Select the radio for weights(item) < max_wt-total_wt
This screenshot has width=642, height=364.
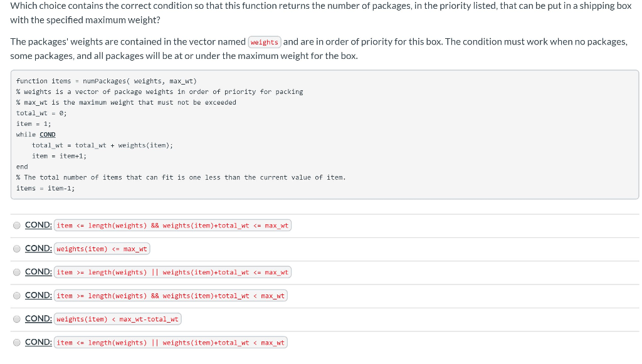pos(16,318)
